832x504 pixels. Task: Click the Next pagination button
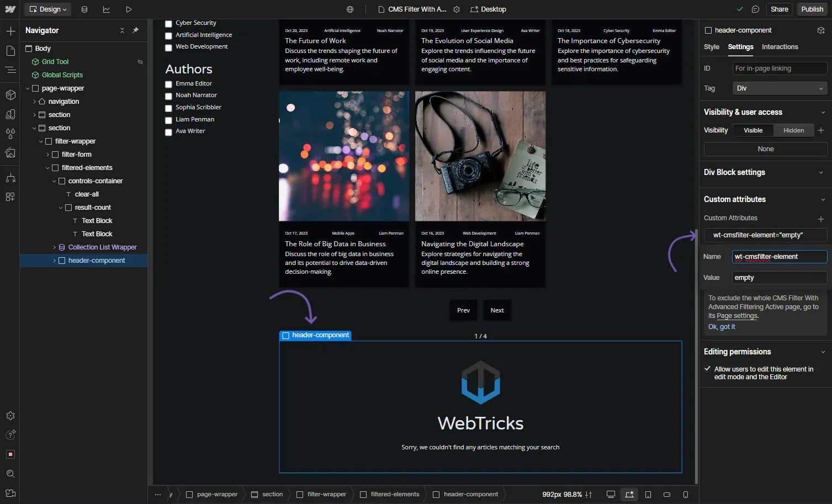(x=497, y=310)
